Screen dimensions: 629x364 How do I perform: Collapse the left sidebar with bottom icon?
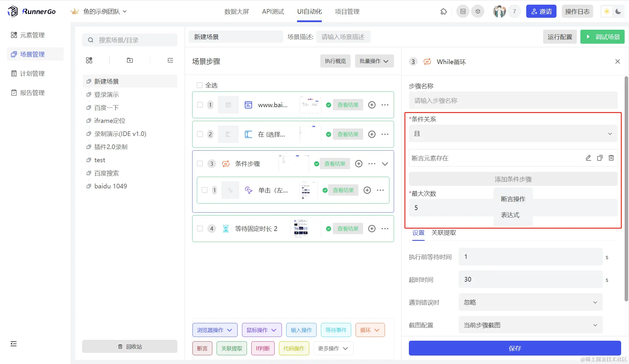point(13,344)
